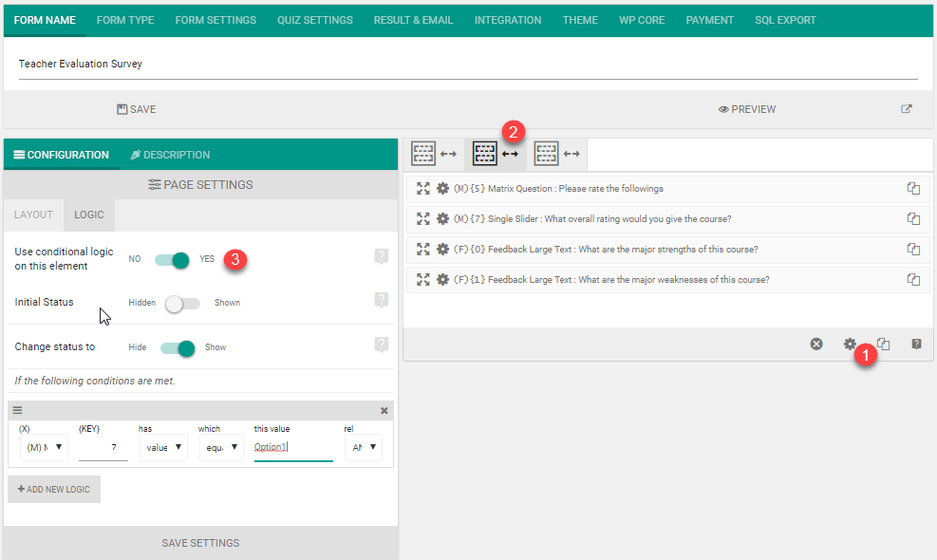This screenshot has width=937, height=560.
Task: Click the expand icon on Single Slider row
Action: (423, 219)
